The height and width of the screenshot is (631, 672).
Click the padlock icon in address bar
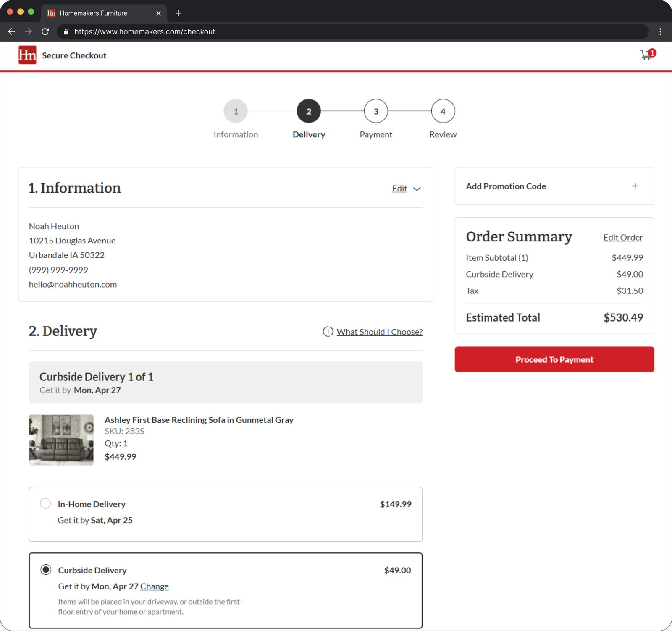tap(66, 32)
